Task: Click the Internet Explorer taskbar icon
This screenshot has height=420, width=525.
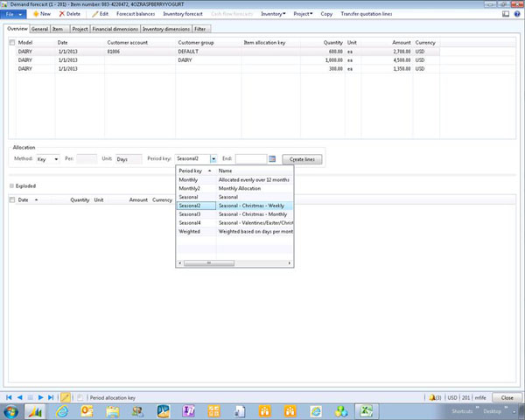Action: pyautogui.click(x=63, y=411)
